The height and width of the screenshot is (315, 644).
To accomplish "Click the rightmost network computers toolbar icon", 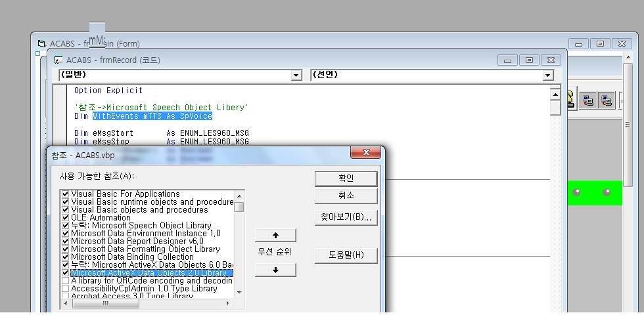I will point(607,100).
